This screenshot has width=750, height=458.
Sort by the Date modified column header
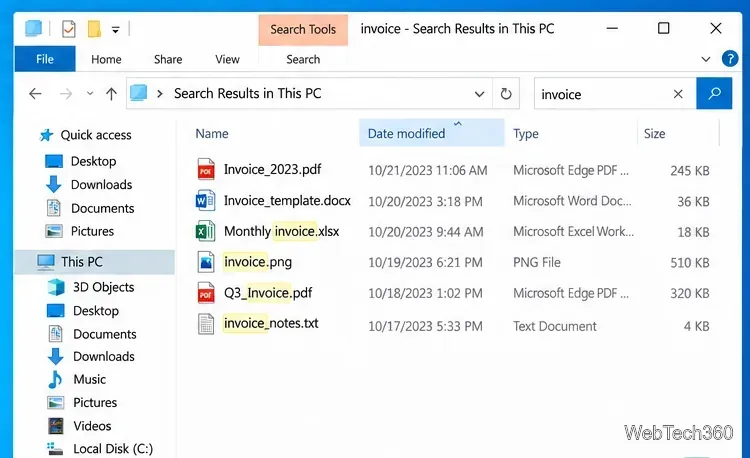pos(431,133)
